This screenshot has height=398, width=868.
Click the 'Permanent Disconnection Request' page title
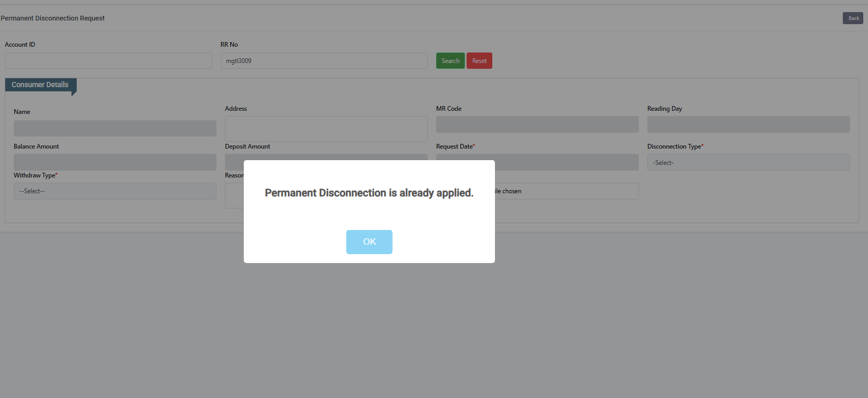click(53, 18)
